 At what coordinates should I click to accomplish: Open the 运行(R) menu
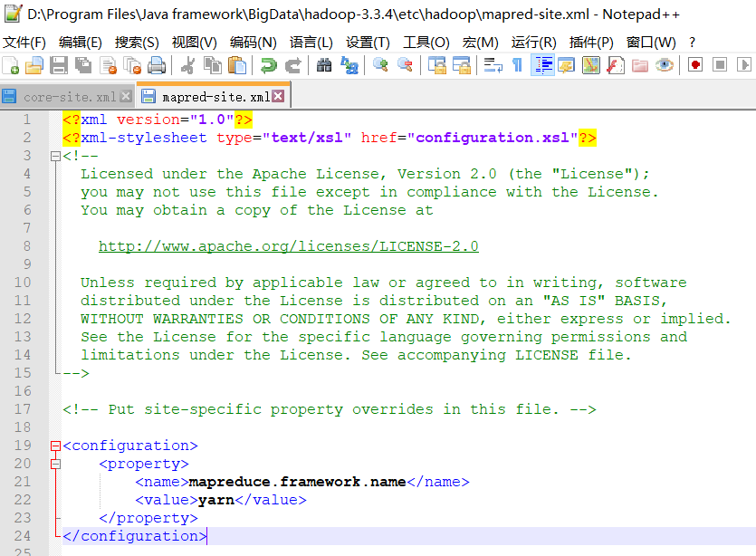(x=534, y=43)
